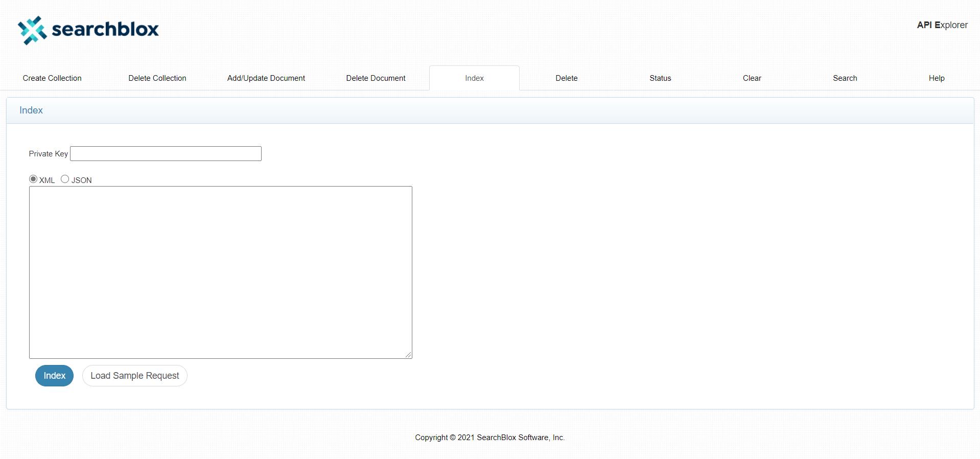Click Load Sample Request button

pyautogui.click(x=135, y=376)
